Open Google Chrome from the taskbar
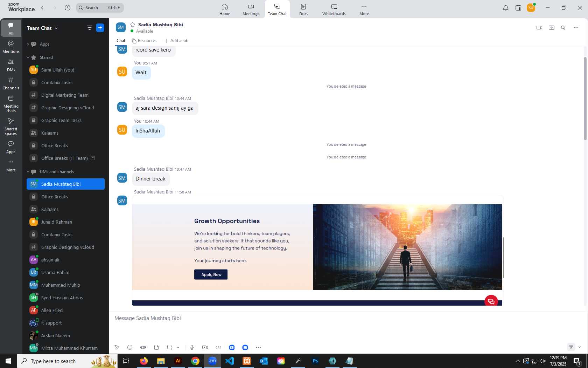Viewport: 588px width, 368px height. pos(195,361)
